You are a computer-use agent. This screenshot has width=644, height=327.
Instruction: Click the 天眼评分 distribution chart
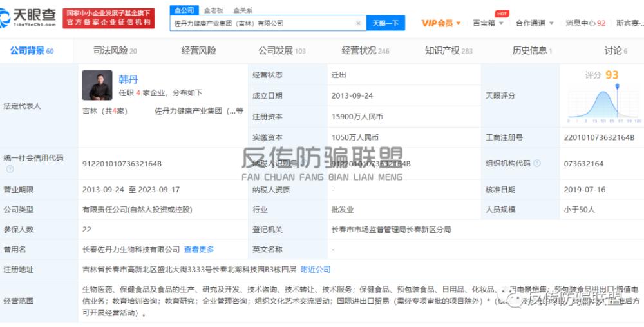[x=605, y=104]
